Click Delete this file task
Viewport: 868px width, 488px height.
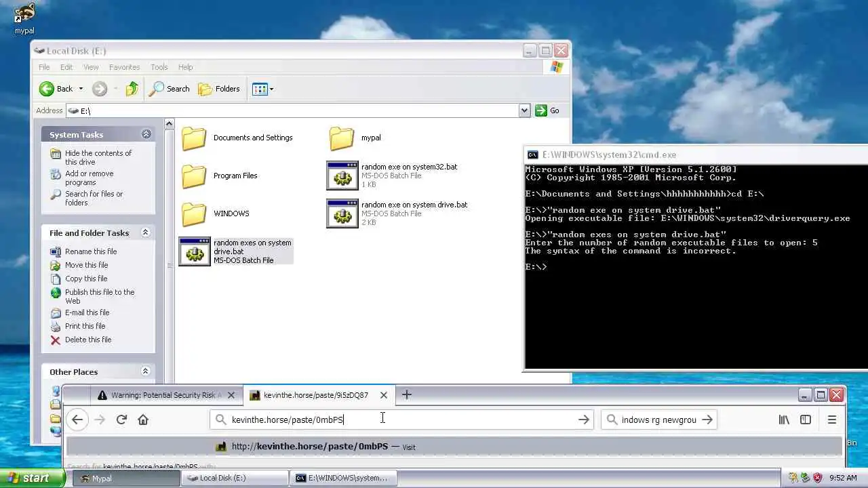pyautogui.click(x=88, y=340)
